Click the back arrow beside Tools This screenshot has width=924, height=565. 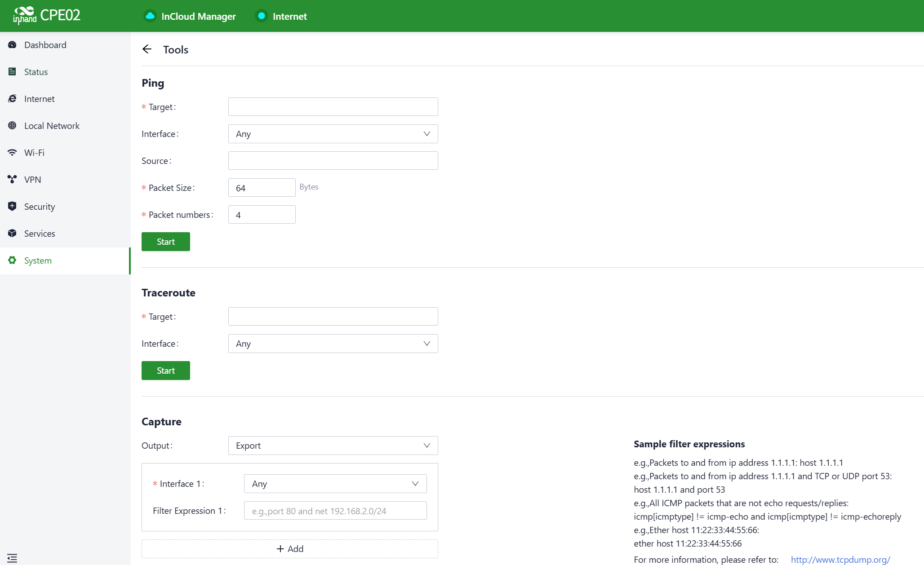pos(147,49)
